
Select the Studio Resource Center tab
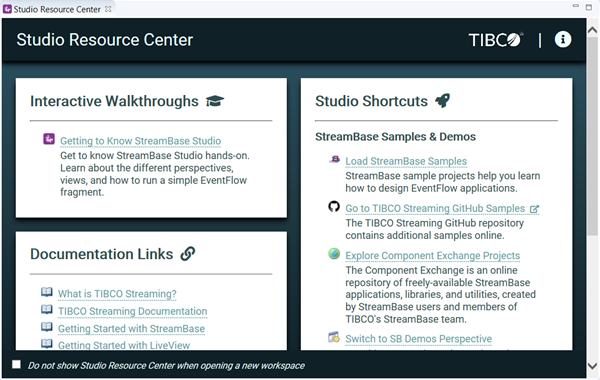click(57, 10)
